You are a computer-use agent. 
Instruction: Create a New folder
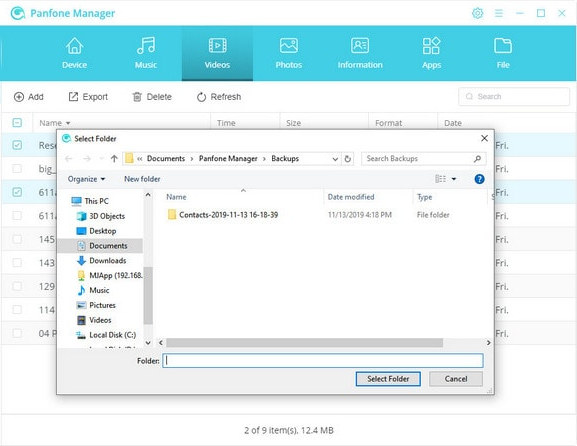pyautogui.click(x=142, y=179)
